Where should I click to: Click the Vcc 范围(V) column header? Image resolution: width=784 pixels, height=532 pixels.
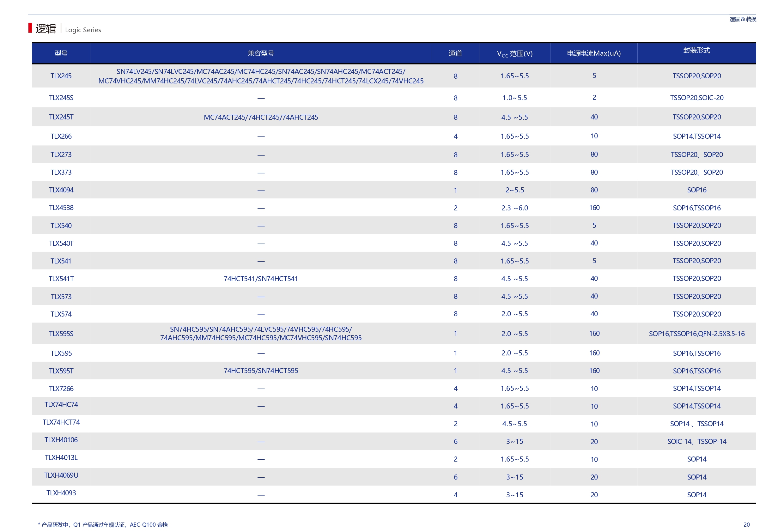514,54
